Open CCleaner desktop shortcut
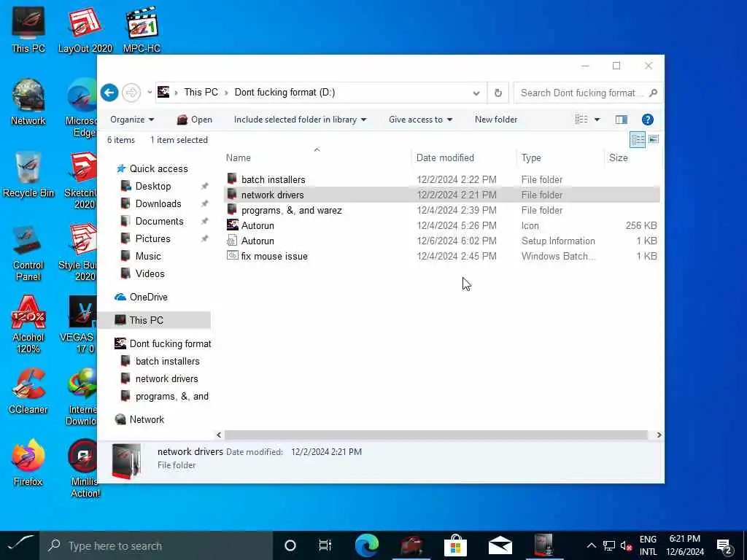 (28, 391)
